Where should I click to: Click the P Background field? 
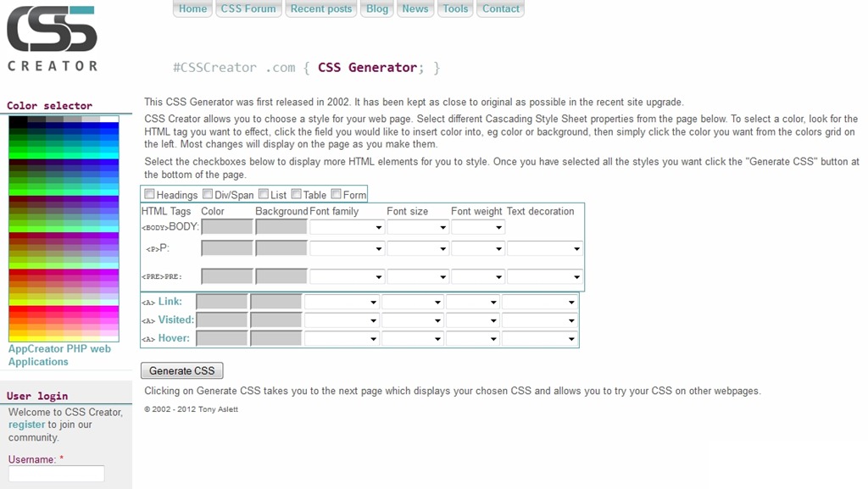[281, 248]
